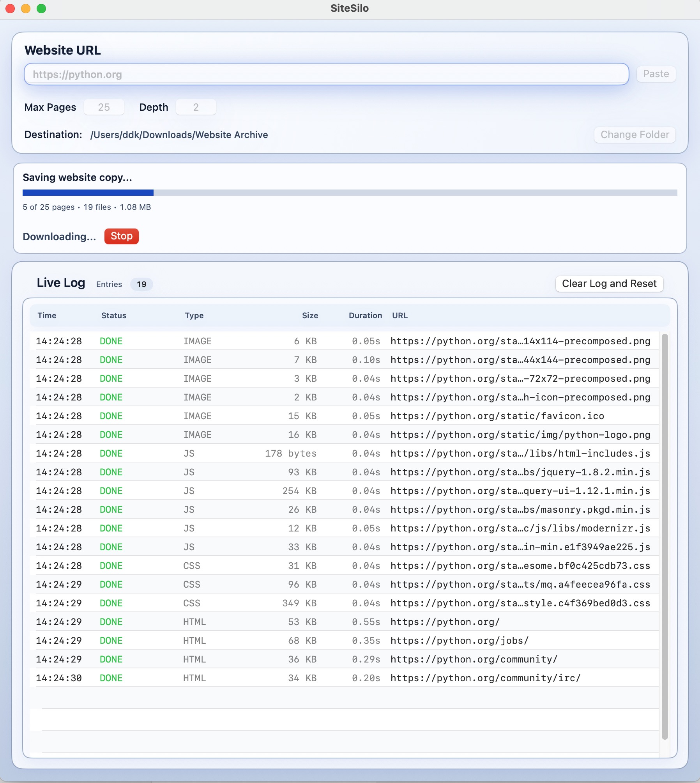Click the Duration column header
The width and height of the screenshot is (700, 783).
(365, 315)
